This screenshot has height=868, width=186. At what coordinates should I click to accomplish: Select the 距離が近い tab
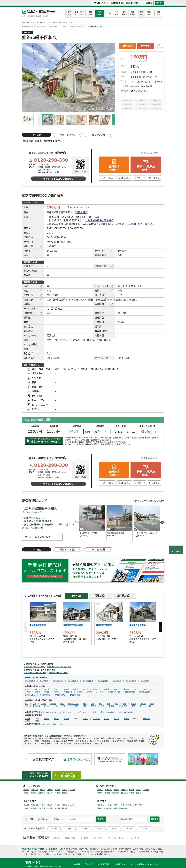click(100, 596)
